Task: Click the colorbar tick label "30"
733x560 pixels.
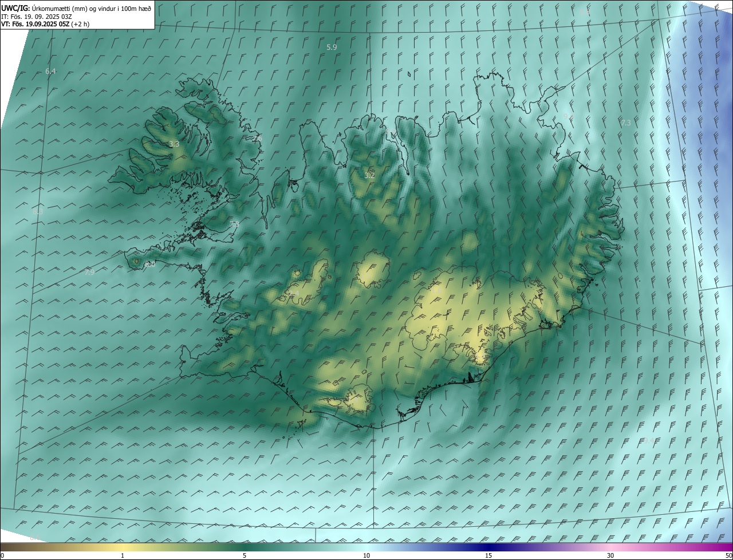Action: pos(610,555)
